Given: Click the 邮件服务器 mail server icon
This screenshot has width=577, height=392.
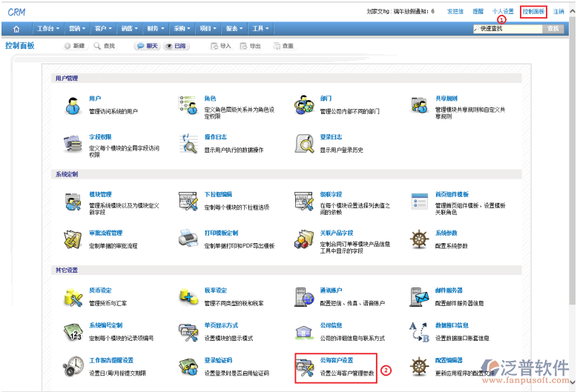Looking at the screenshot, I should 421,296.
